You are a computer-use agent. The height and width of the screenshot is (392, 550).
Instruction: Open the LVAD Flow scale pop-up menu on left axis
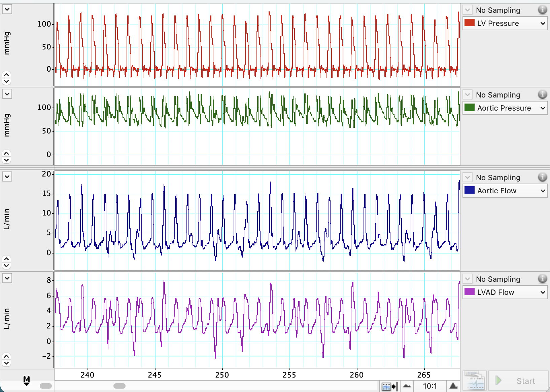point(7,278)
